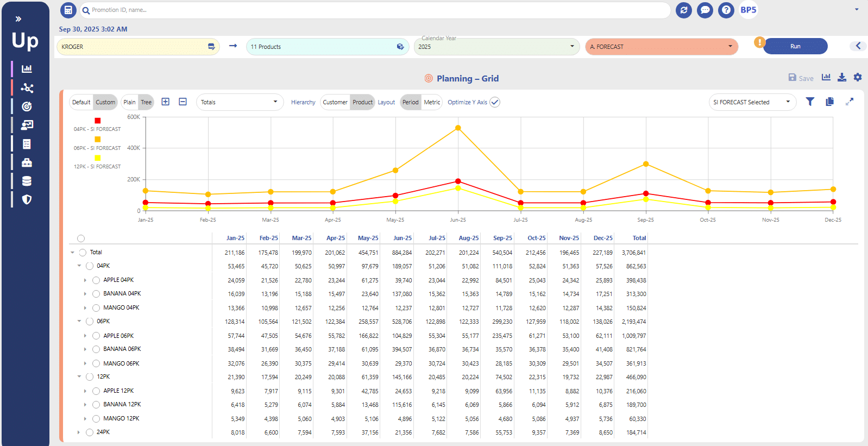Open the Calendar Year 2025 dropdown
The image size is (868, 446).
(x=496, y=47)
